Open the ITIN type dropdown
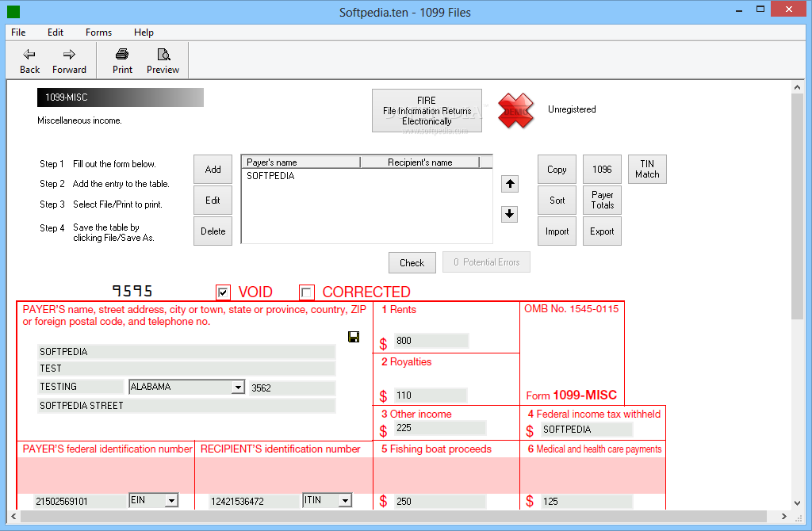This screenshot has height=531, width=812. (345, 500)
